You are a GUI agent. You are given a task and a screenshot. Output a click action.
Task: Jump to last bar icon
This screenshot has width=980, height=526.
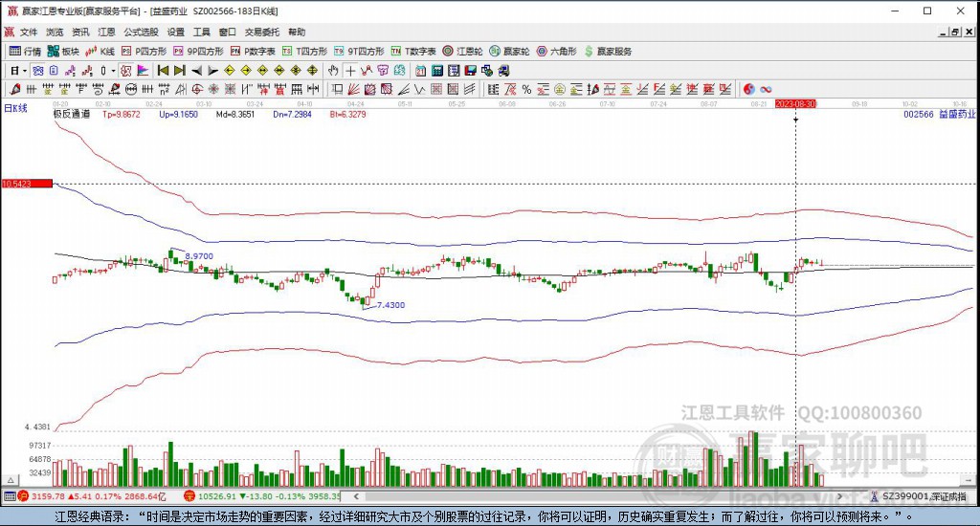click(179, 71)
